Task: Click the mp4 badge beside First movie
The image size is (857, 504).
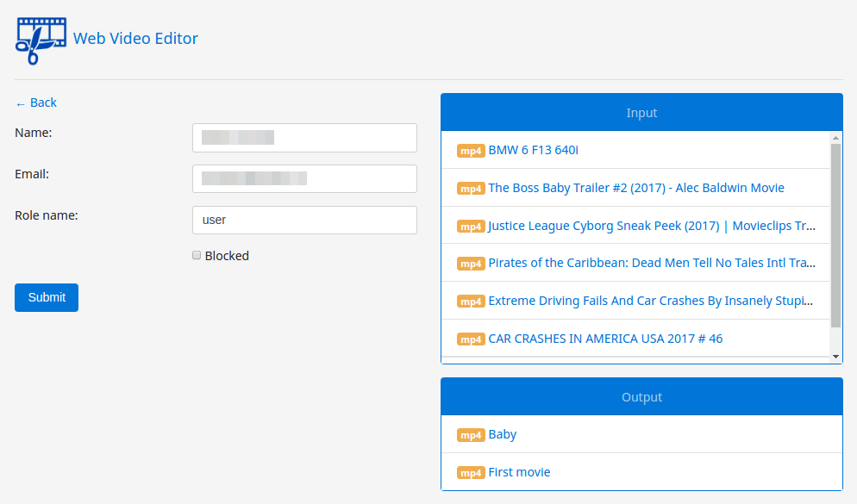Action: pos(471,473)
